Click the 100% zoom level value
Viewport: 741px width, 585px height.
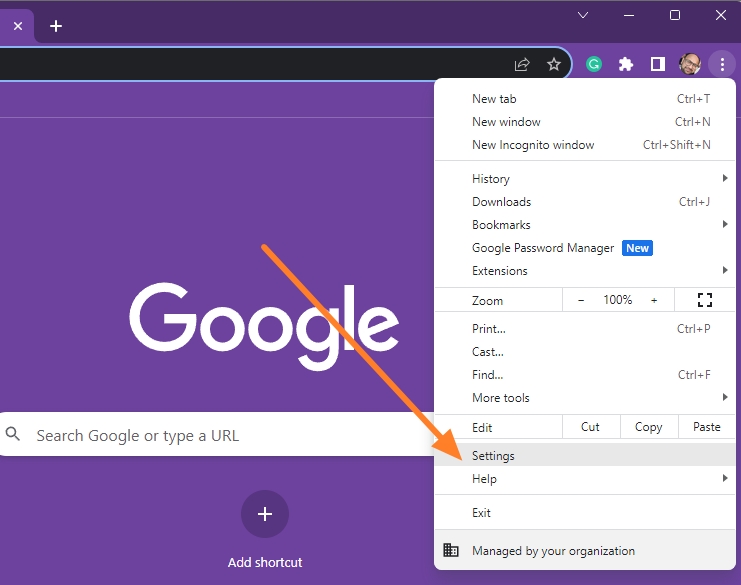[618, 300]
